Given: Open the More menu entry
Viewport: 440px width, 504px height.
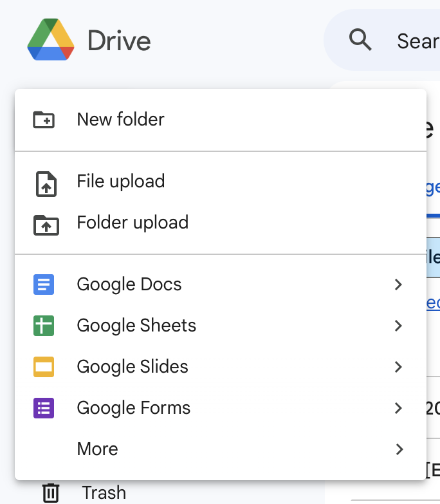Looking at the screenshot, I should click(220, 449).
